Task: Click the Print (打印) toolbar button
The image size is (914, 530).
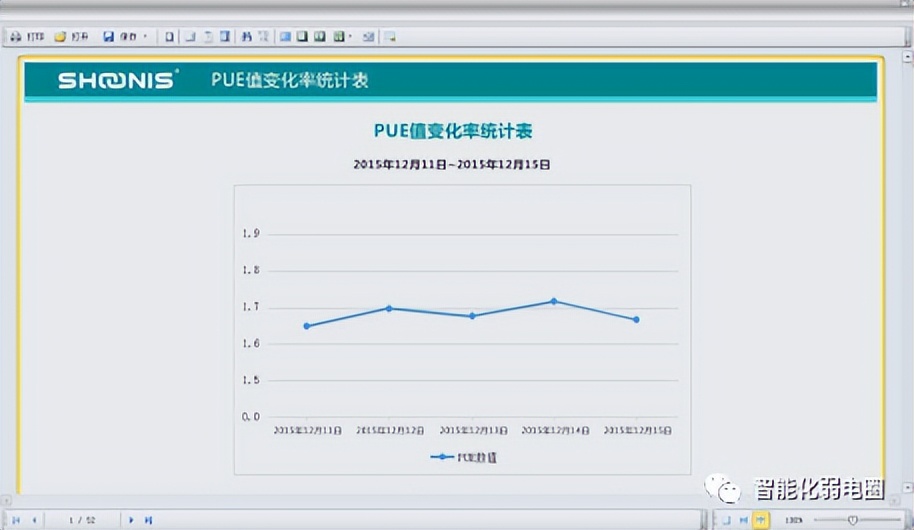Action: click(27, 37)
